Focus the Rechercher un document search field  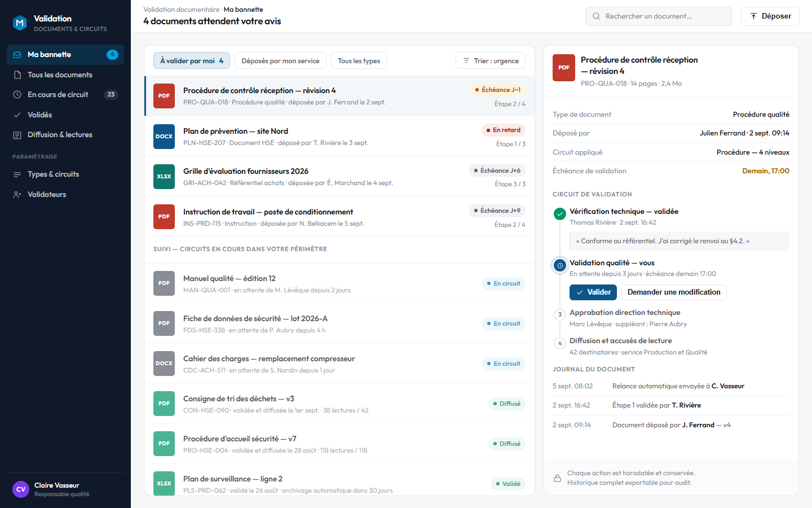pos(659,16)
